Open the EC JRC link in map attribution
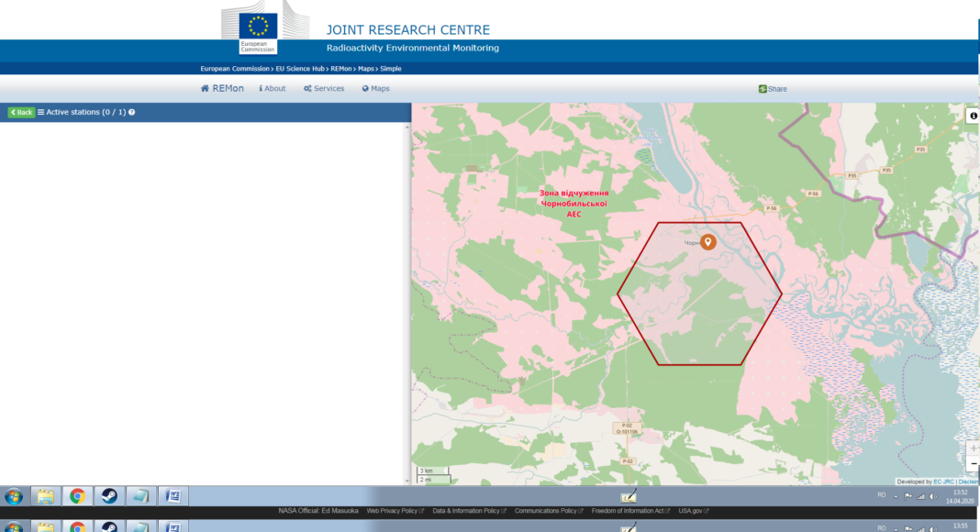 pyautogui.click(x=943, y=482)
